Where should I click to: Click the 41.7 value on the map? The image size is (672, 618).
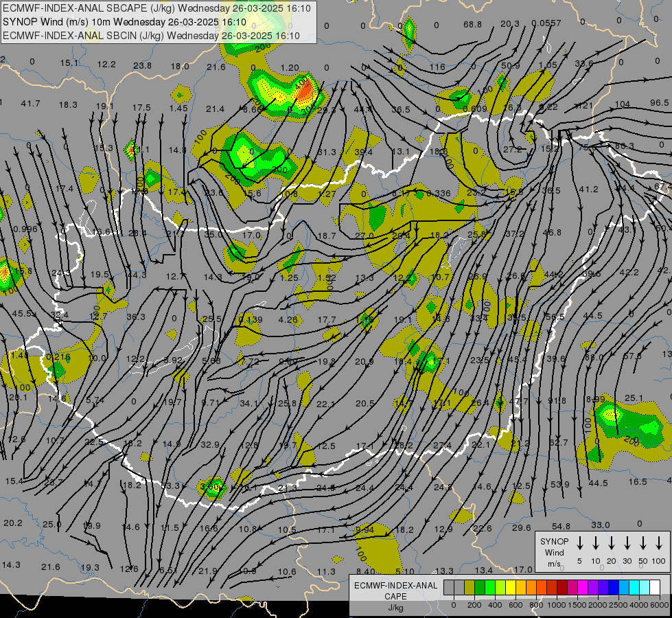pyautogui.click(x=30, y=104)
